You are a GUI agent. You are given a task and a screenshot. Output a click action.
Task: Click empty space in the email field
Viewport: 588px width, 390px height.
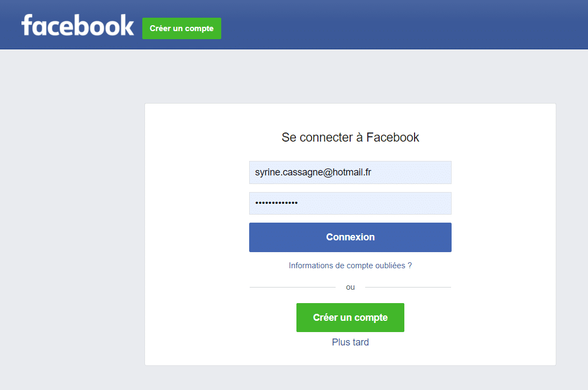(412, 172)
